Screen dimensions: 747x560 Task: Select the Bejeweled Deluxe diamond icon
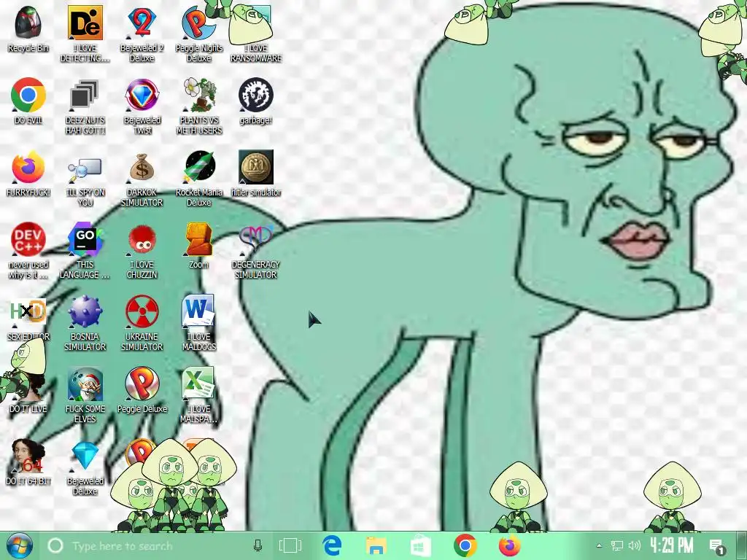click(x=85, y=456)
